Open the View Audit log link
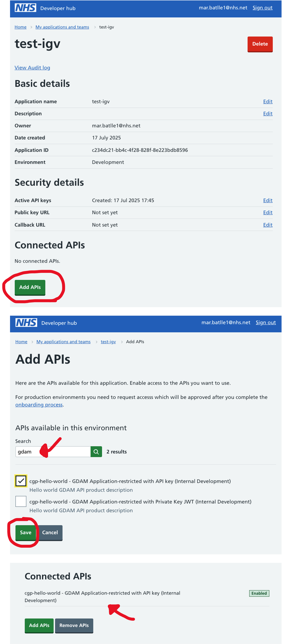This screenshot has width=282, height=644. 32,68
